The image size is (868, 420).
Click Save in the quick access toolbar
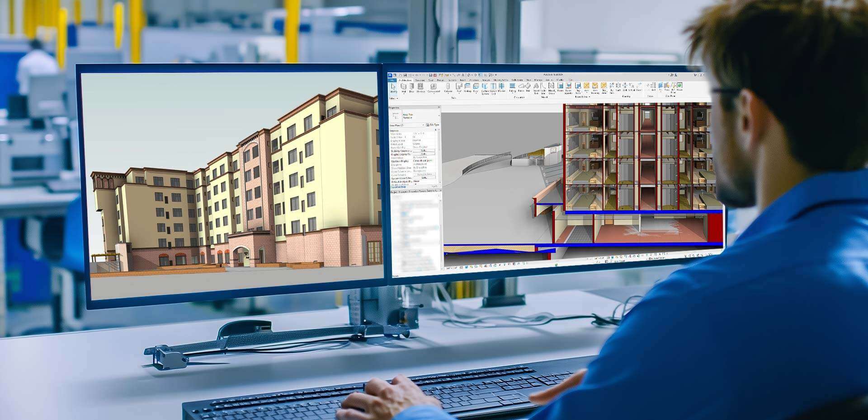[x=405, y=75]
